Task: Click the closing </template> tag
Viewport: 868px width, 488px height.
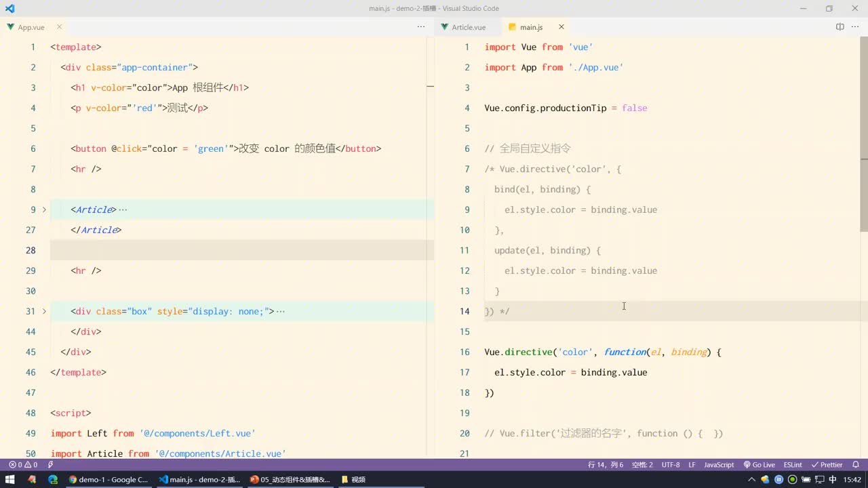Action: [x=78, y=373]
